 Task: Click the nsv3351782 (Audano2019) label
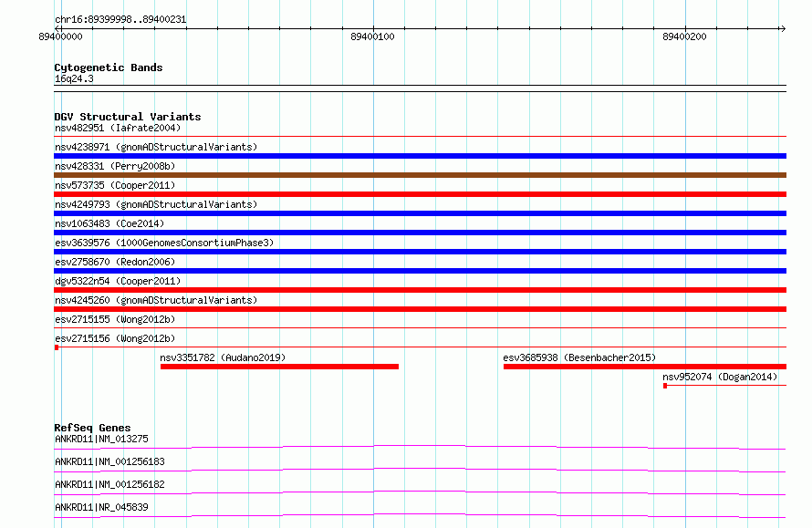click(x=223, y=357)
